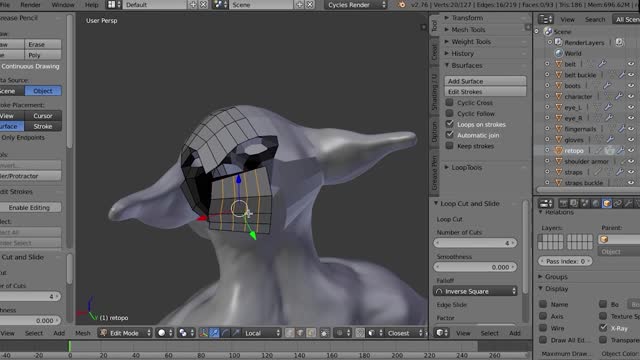Enable the Axis display checkbox
This screenshot has height=360, width=640.
point(543,316)
